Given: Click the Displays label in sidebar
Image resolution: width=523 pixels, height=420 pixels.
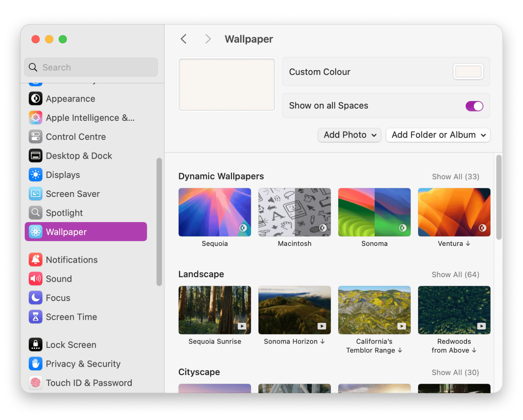Looking at the screenshot, I should click(63, 175).
